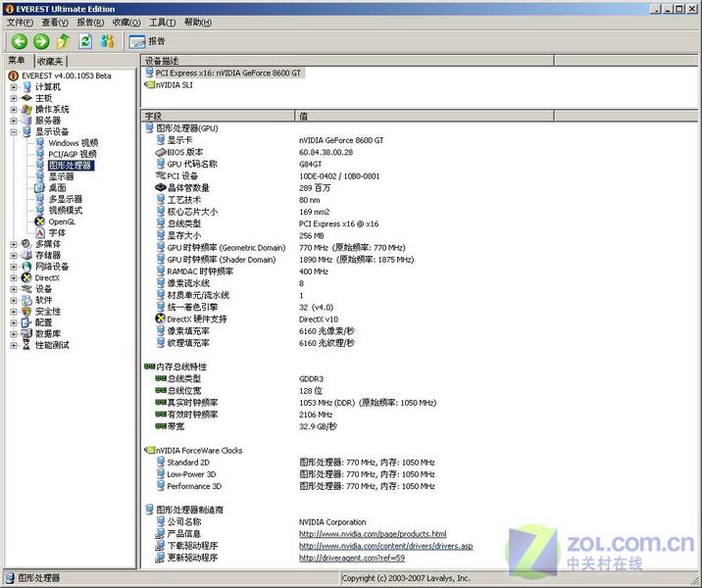Expand the 网络设备 tree node

tap(14, 267)
